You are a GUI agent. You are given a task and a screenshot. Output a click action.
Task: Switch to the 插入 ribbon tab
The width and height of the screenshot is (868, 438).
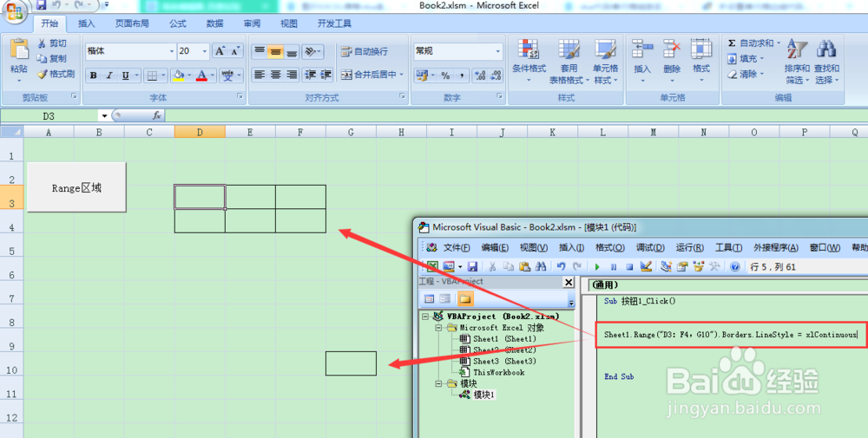[x=86, y=23]
